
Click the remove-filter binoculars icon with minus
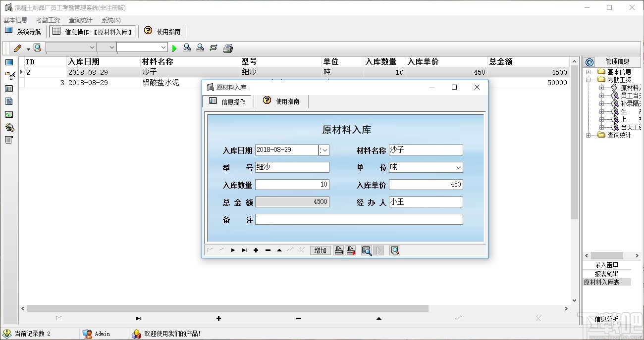(x=200, y=48)
